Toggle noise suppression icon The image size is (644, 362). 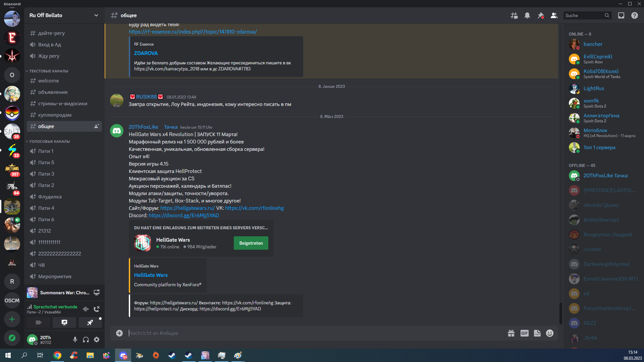click(x=86, y=309)
